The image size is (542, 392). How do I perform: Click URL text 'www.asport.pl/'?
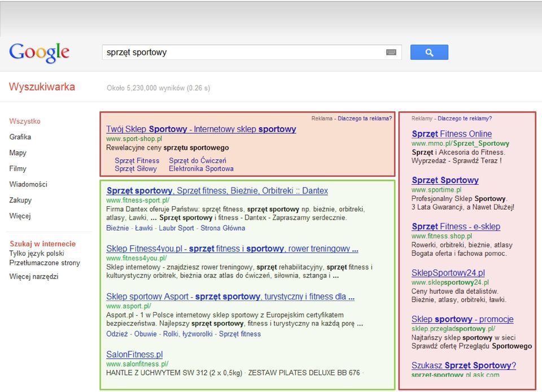pyautogui.click(x=129, y=306)
